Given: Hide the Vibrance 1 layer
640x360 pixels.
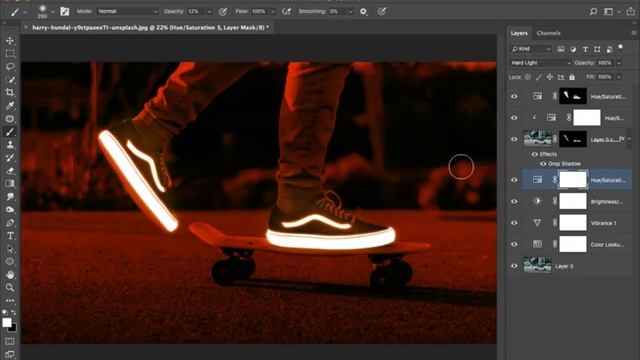Looking at the screenshot, I should click(514, 223).
